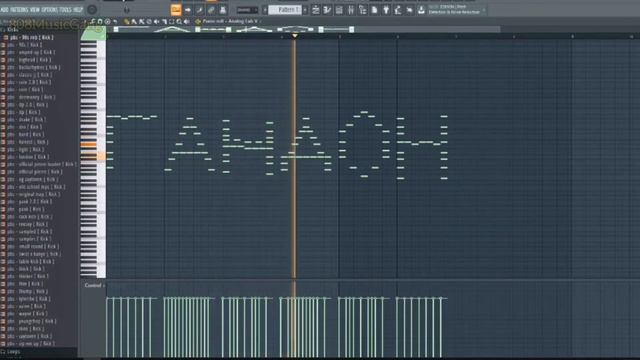Select the 'drake [ Kick ]' sample
The height and width of the screenshot is (360, 640).
tap(26, 120)
